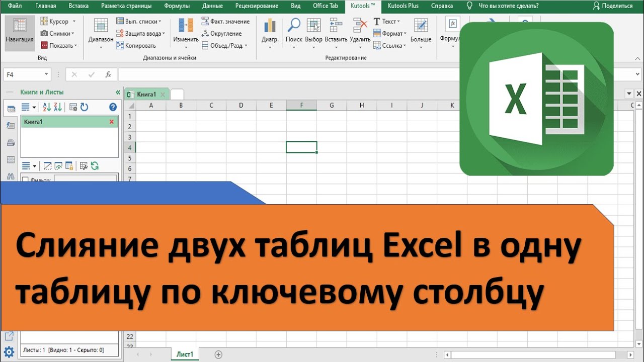Screen dimensions: 644x362
Task: Switch to the Формулы ribbon tab
Action: point(178,6)
